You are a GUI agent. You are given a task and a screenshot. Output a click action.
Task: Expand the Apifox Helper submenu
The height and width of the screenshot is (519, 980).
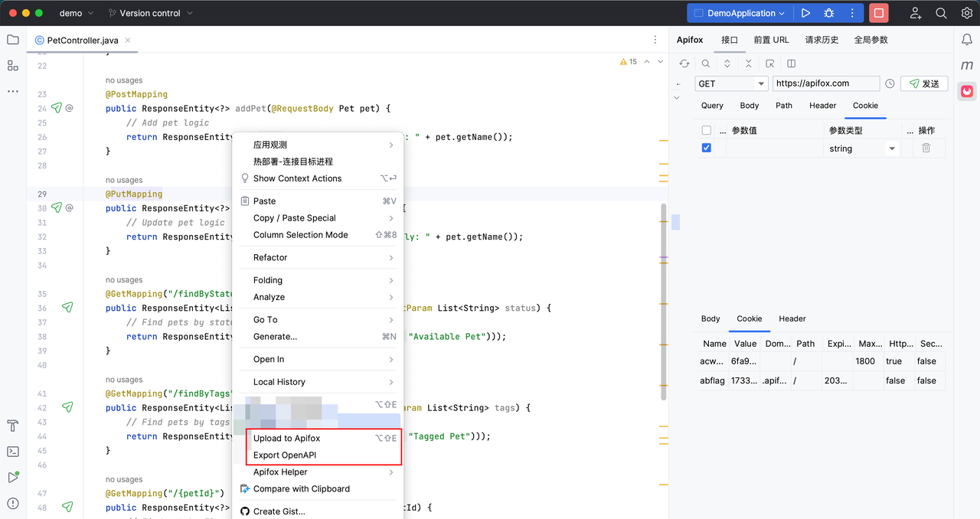click(318, 472)
